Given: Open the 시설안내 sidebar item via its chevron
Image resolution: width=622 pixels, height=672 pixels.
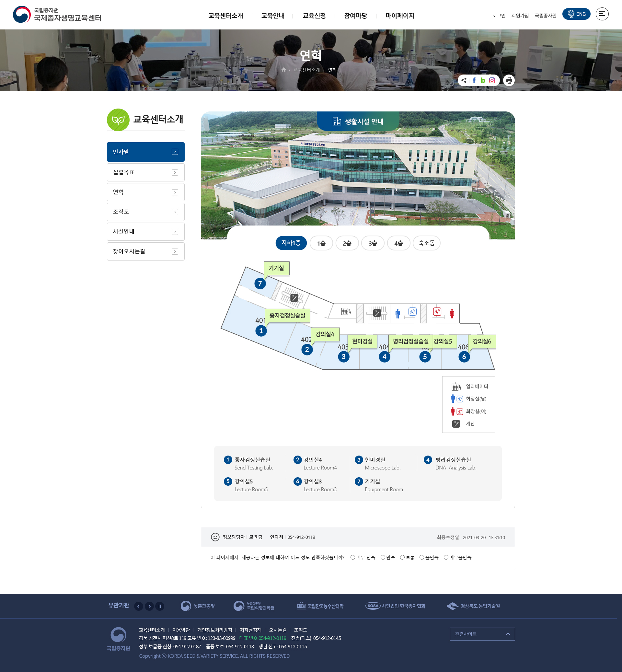Looking at the screenshot, I should (175, 232).
